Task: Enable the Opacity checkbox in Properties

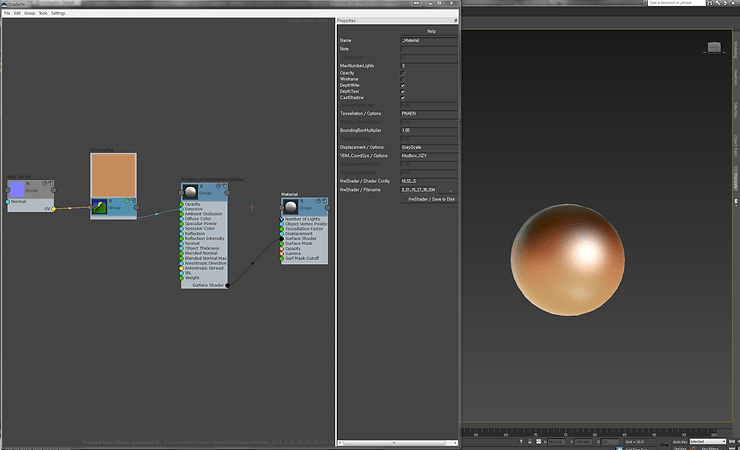Action: (403, 73)
